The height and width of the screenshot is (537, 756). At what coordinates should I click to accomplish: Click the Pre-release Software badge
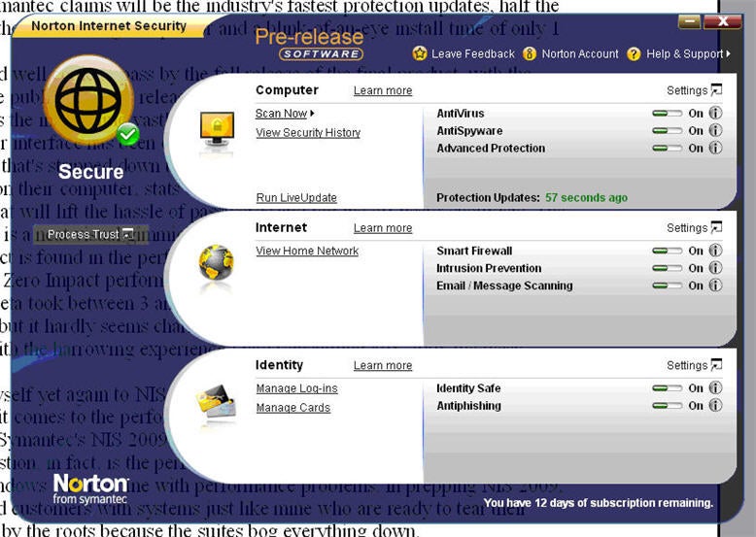[x=310, y=44]
